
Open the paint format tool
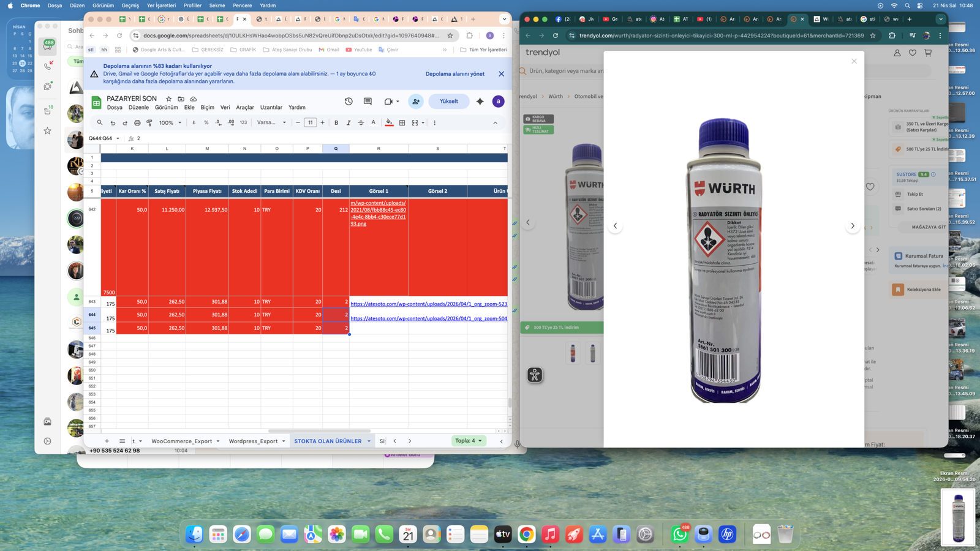click(149, 122)
